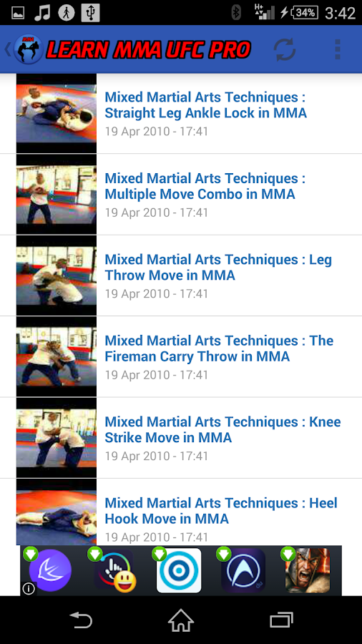Tap Android home navigation button
Screen dimensions: 362x644
[180, 620]
